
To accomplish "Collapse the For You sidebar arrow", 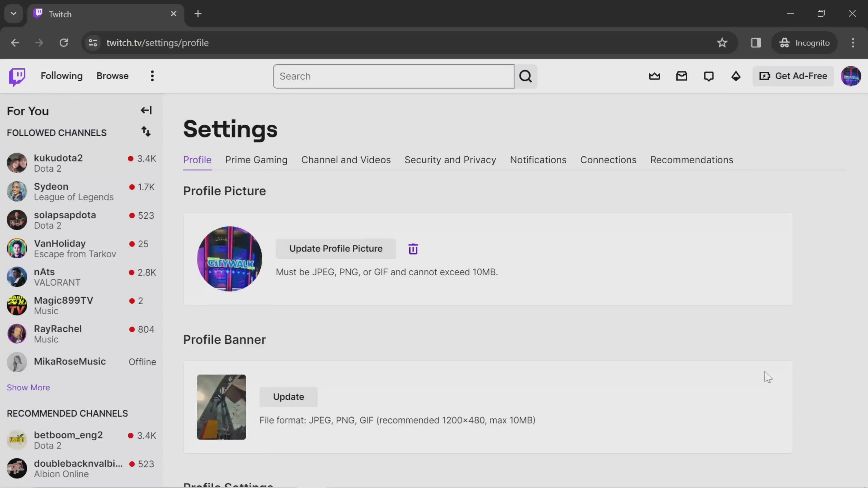I will coord(146,110).
